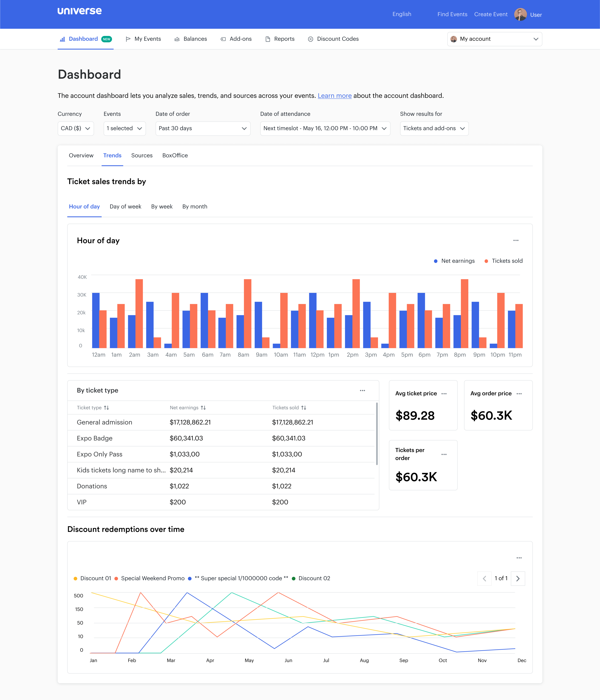Select the Day of week tab
The width and height of the screenshot is (600, 700).
pos(125,206)
